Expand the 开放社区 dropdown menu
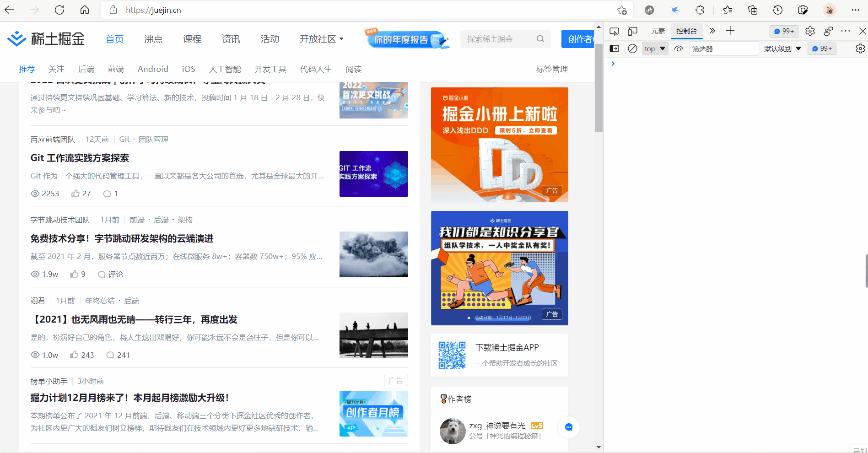 [321, 39]
